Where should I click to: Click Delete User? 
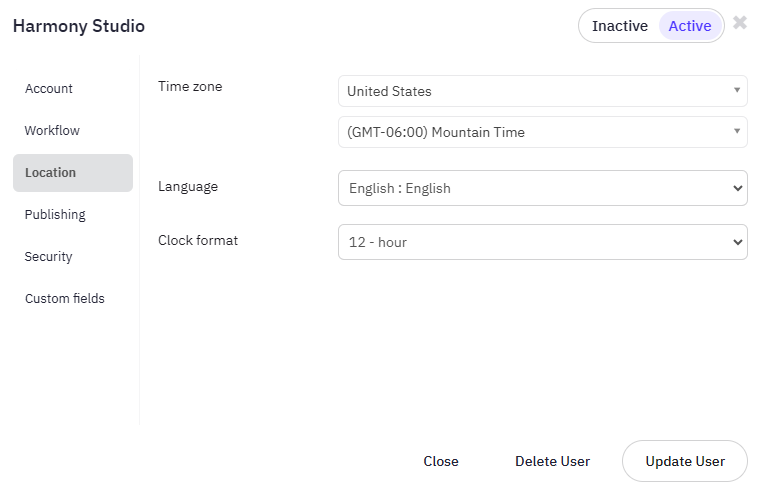point(552,461)
